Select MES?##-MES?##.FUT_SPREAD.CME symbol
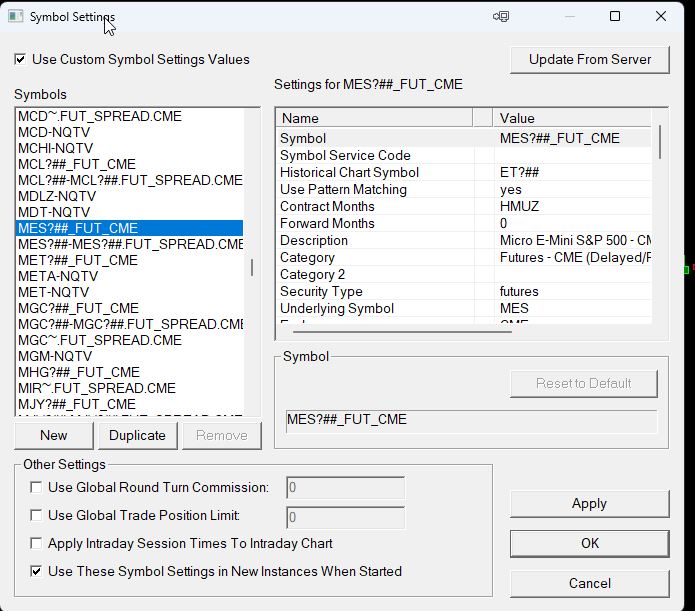The image size is (695, 611). [x=129, y=244]
